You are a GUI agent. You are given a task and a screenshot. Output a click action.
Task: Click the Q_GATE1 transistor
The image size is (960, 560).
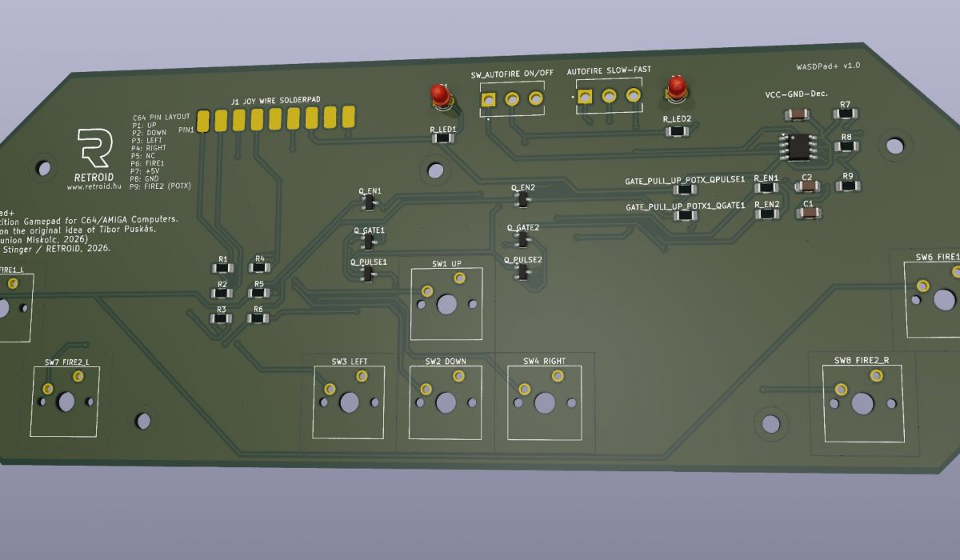[x=369, y=242]
